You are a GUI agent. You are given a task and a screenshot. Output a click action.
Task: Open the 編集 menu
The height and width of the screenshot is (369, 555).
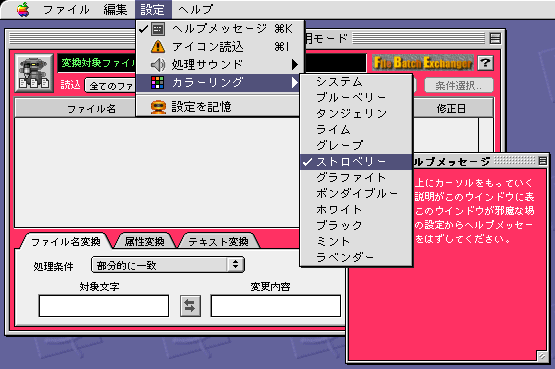click(115, 10)
